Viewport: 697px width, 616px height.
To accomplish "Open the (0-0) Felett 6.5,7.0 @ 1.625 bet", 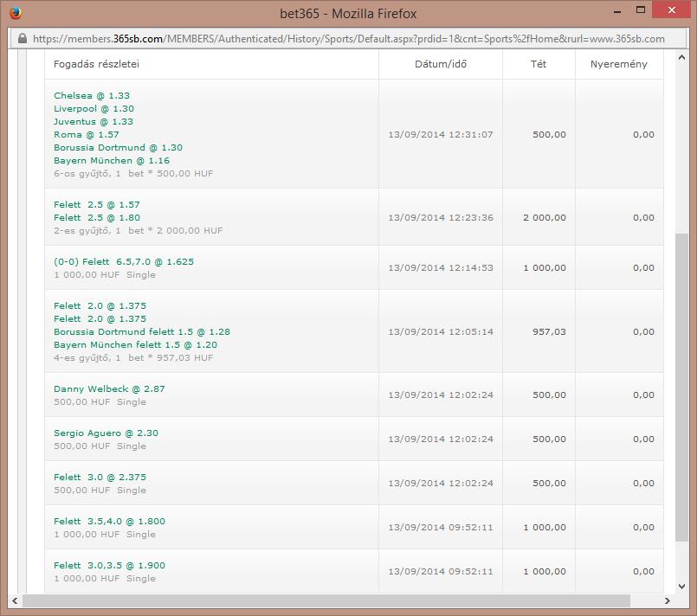I will click(124, 261).
